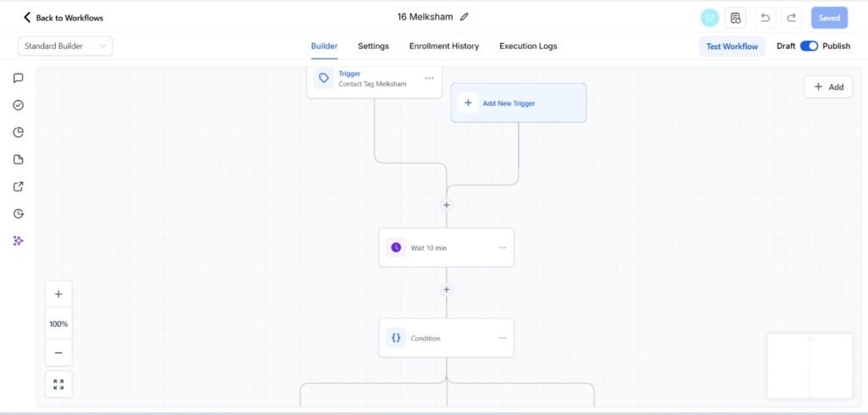Viewport: 868px width, 415px height.
Task: Click the Saved button
Action: click(x=829, y=18)
